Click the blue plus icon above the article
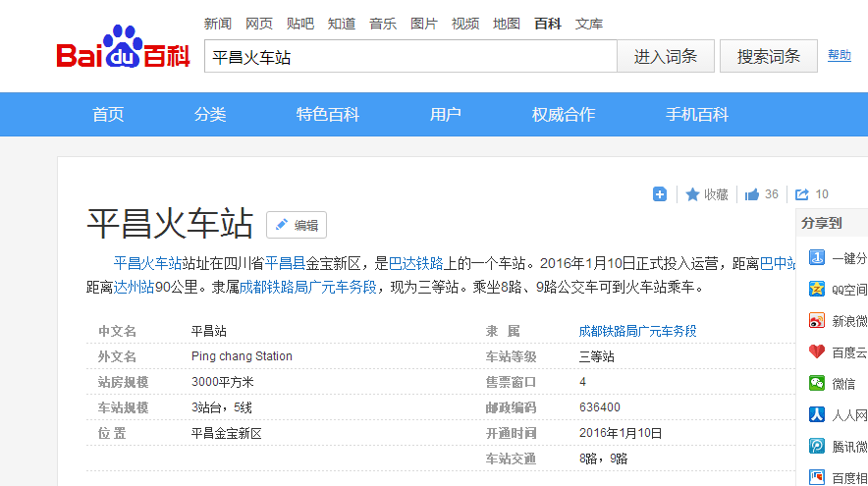The height and width of the screenshot is (486, 868). (660, 194)
